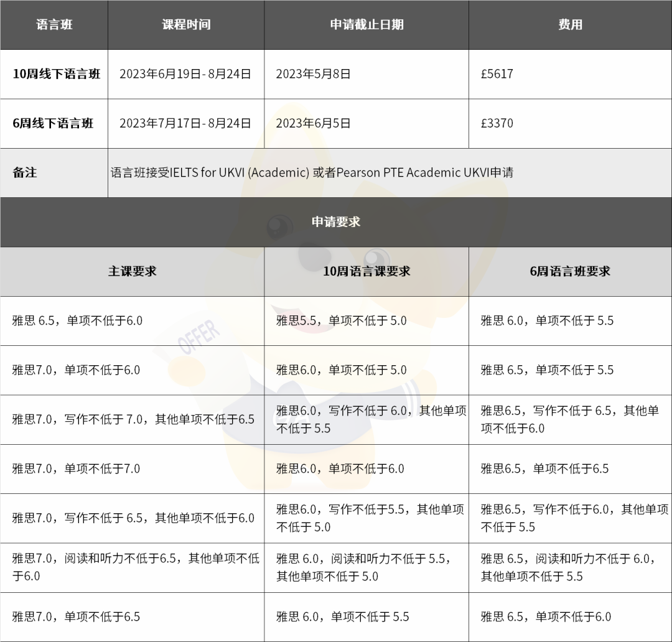The height and width of the screenshot is (642, 672).
Task: Click the fee £5617
Action: coord(497,74)
